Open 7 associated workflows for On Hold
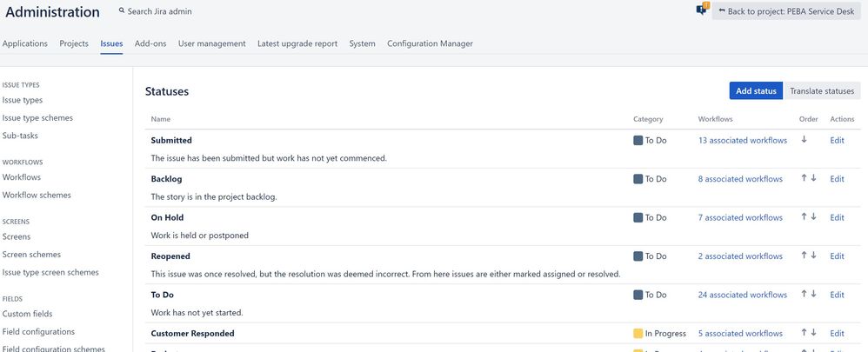 point(740,217)
